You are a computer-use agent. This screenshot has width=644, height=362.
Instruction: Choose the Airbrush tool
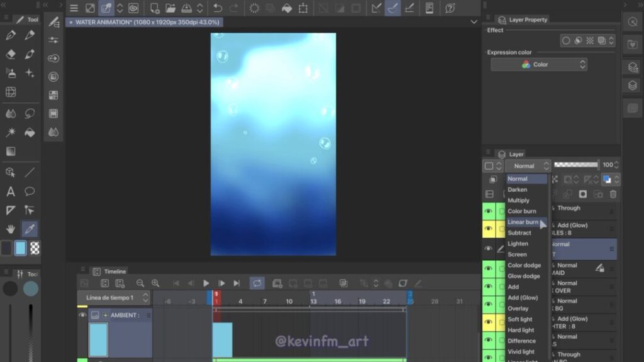[x=11, y=73]
